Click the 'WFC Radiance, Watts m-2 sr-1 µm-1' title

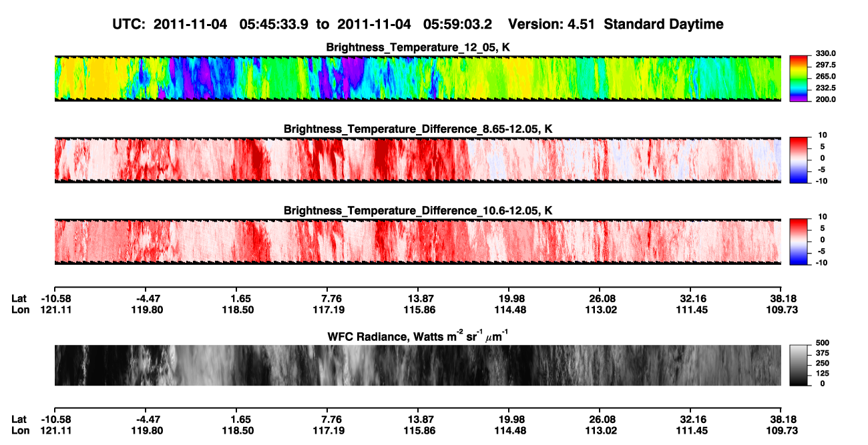click(418, 336)
